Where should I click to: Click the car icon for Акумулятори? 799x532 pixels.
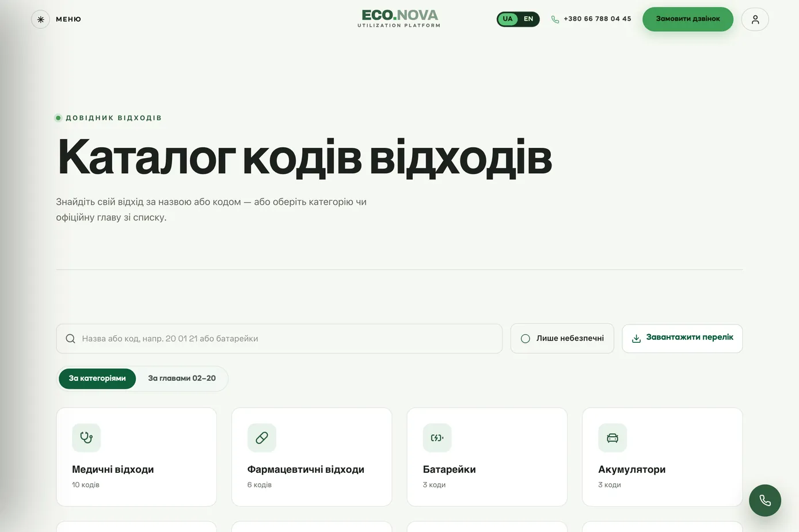point(612,438)
